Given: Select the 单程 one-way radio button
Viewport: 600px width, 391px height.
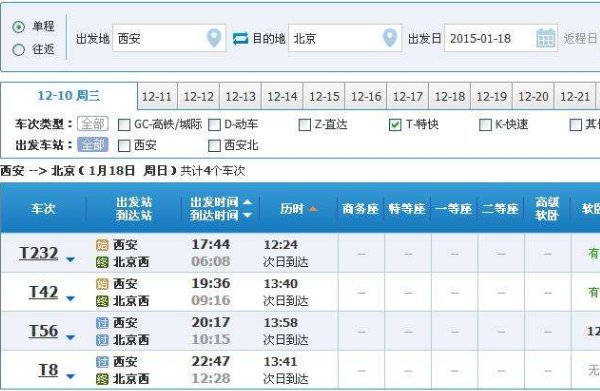Looking at the screenshot, I should tap(18, 27).
